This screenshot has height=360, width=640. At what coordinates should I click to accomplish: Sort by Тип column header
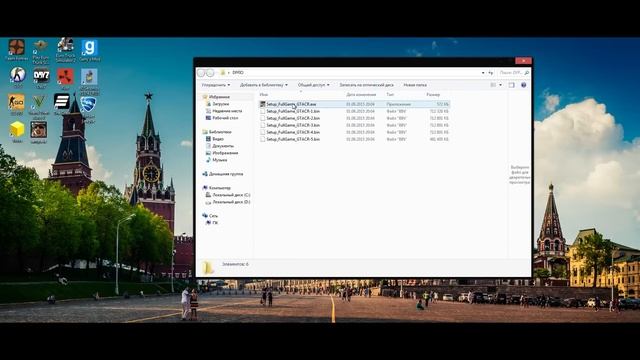click(x=390, y=95)
